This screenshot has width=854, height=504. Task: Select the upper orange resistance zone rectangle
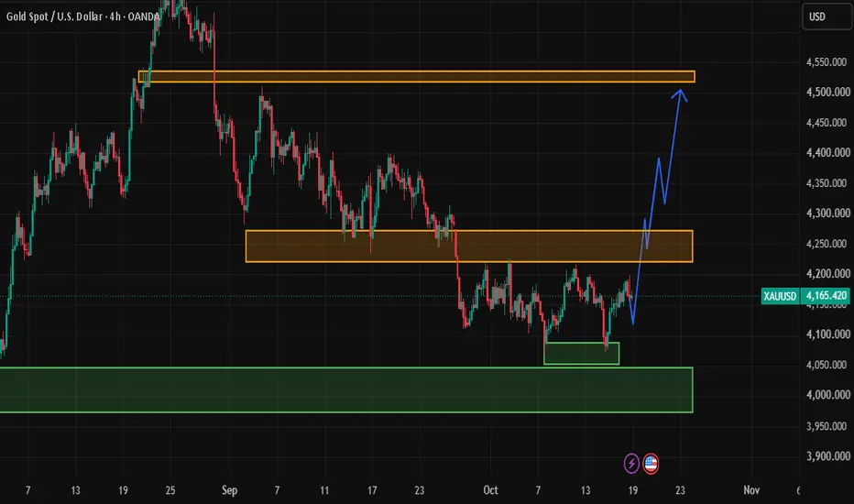(417, 77)
